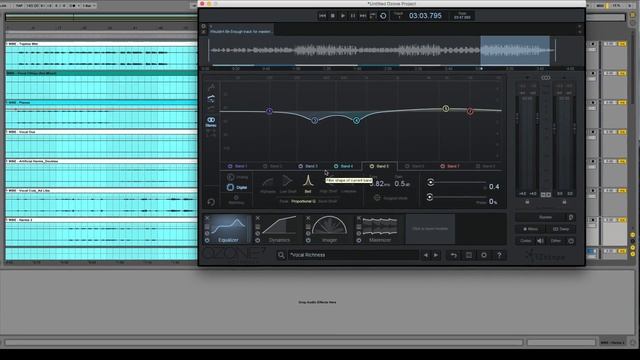Skip to end in the Ozone transport
The image size is (640, 360).
[x=362, y=16]
